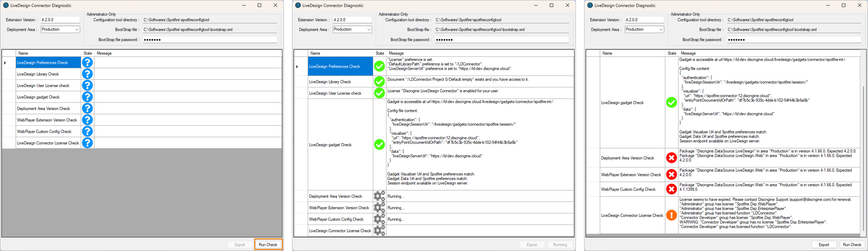Click Export button in right window
Viewport: 868px width, 251px height.
[824, 245]
